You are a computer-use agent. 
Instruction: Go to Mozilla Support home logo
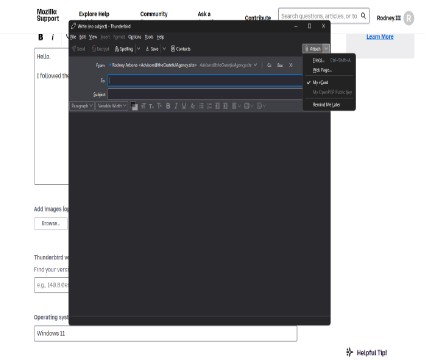[x=48, y=15]
